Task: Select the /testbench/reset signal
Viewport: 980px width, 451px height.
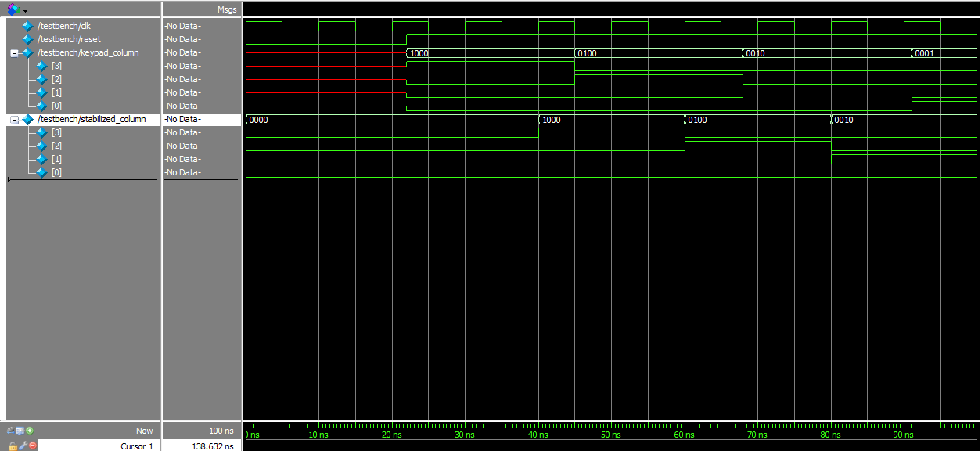Action: [69, 39]
